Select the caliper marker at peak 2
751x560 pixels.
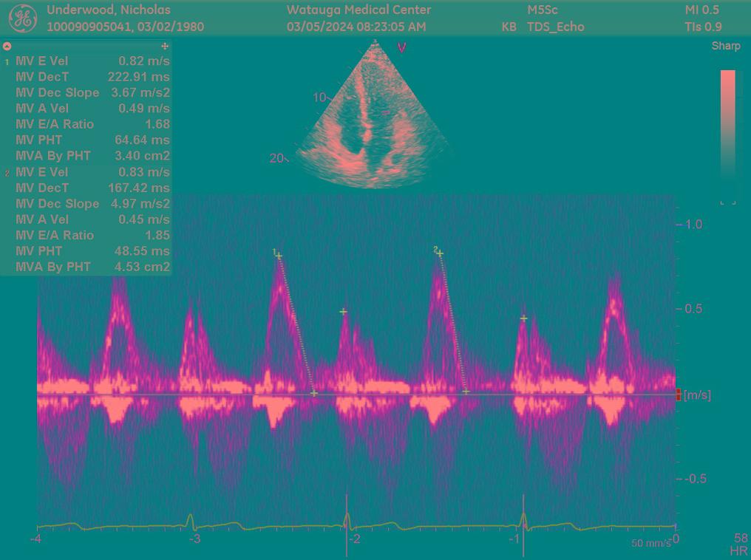click(x=440, y=253)
